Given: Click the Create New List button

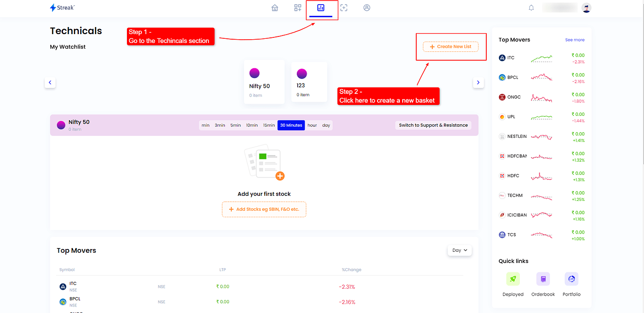Looking at the screenshot, I should (450, 46).
